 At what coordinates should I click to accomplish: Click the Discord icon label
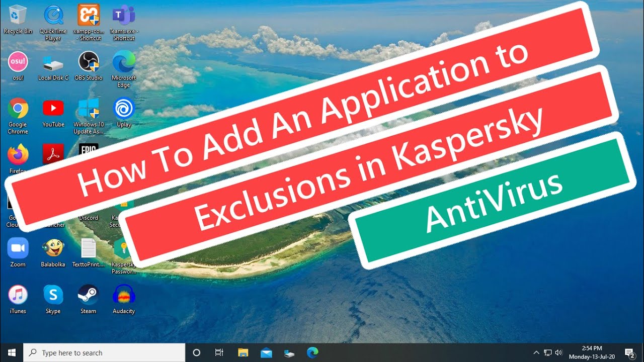[x=89, y=218]
